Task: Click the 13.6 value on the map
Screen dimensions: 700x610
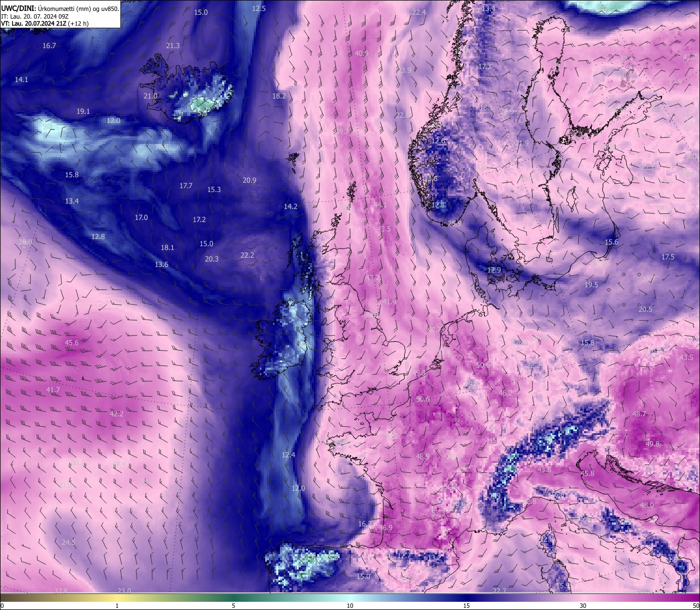Action: click(x=161, y=264)
